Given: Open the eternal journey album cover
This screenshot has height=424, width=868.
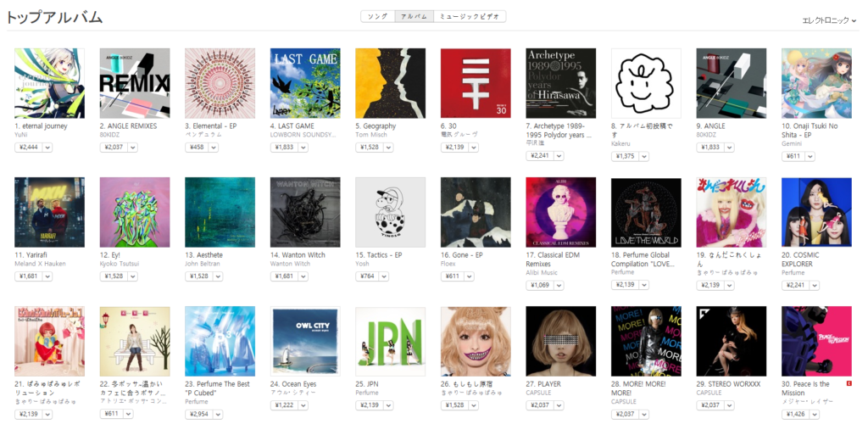Looking at the screenshot, I should click(x=49, y=83).
